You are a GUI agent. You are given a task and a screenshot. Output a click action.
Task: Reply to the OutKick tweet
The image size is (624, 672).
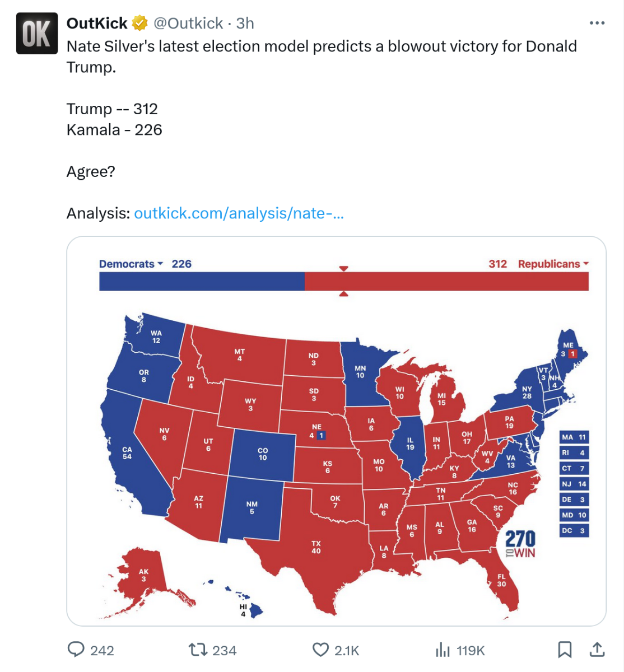point(76,650)
